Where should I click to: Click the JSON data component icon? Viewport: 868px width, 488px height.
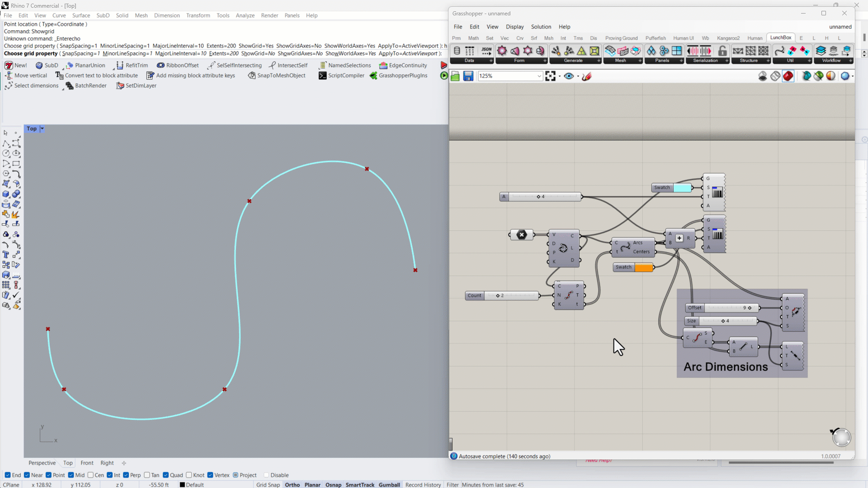[486, 51]
